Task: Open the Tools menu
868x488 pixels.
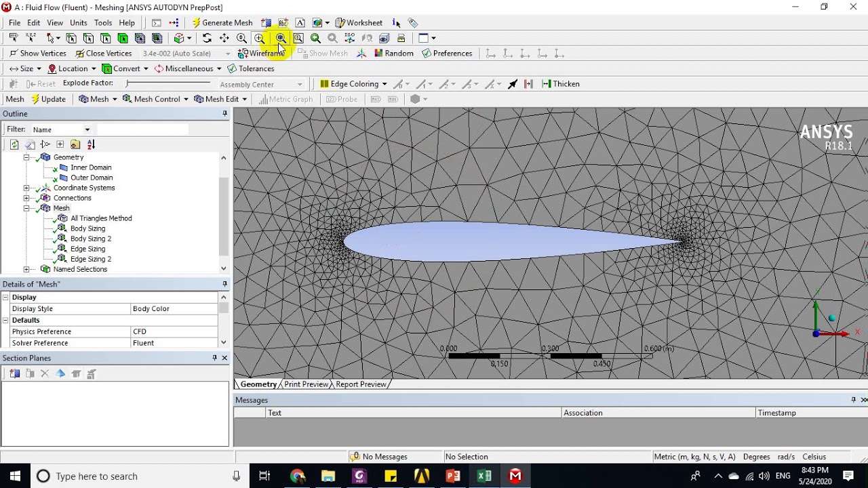Action: [x=103, y=23]
